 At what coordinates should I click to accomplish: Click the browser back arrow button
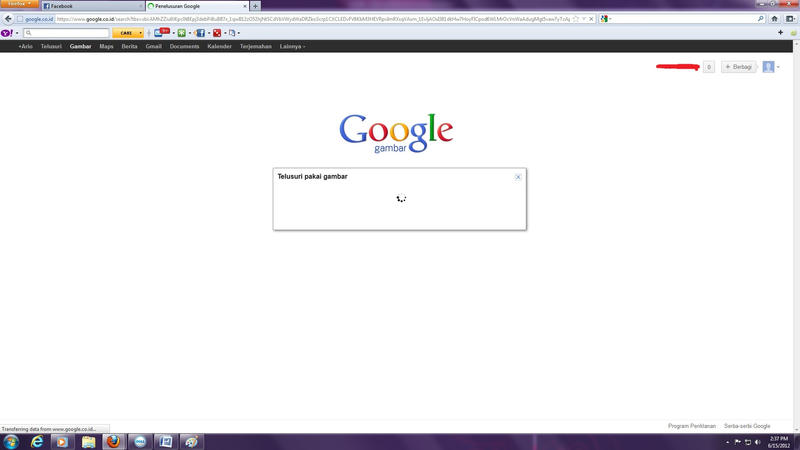click(7, 19)
